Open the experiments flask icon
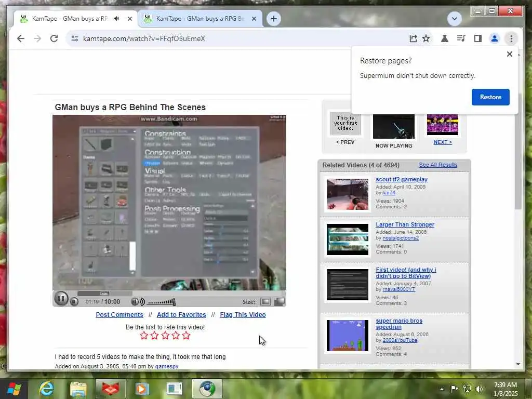 click(x=445, y=38)
